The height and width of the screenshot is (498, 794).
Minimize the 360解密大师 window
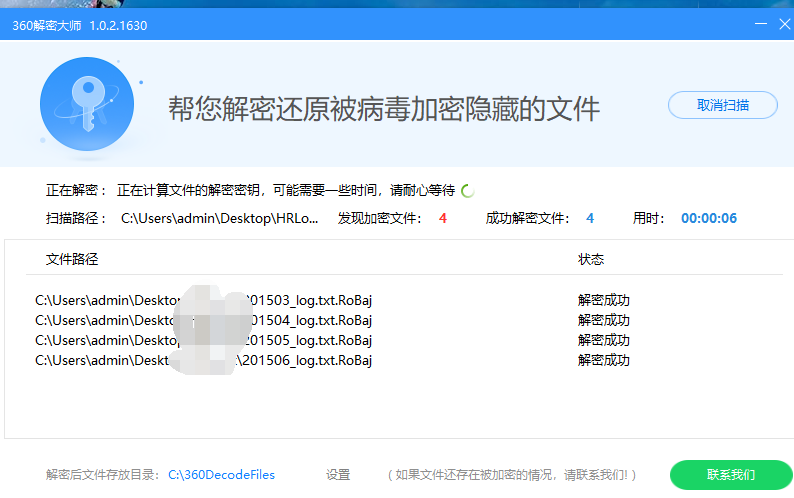[x=761, y=24]
